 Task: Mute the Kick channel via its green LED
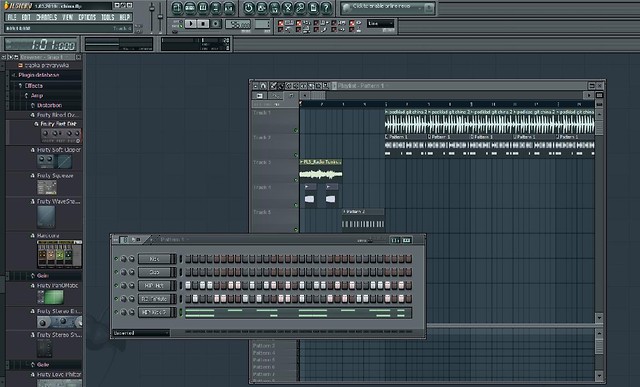(116, 259)
